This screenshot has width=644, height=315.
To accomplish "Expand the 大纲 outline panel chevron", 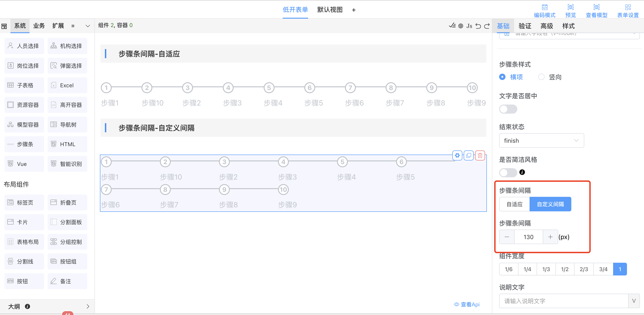I will (88, 306).
